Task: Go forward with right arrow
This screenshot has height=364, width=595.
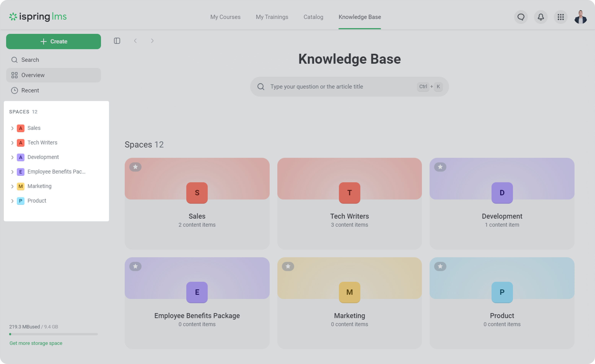Action: point(152,41)
